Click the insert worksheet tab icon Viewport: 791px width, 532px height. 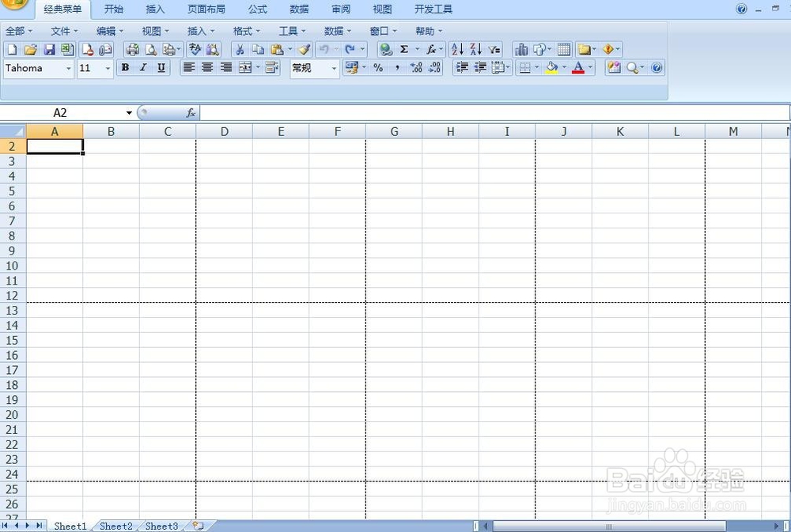point(199,526)
